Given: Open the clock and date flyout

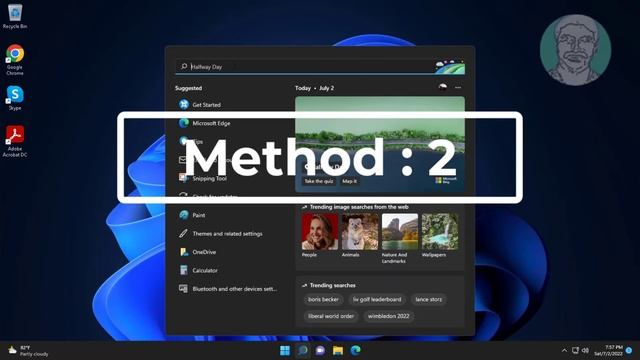Looking at the screenshot, I should (608, 350).
